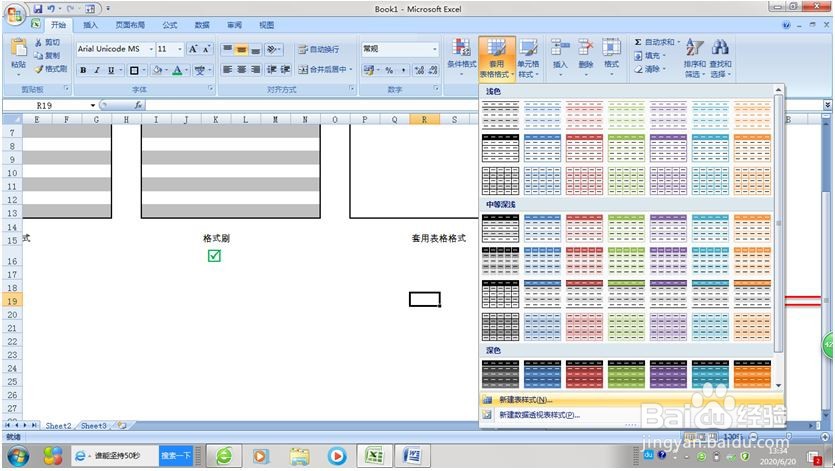This screenshot has height=471, width=835.
Task: Toggle Bold formatting
Action: (x=83, y=70)
